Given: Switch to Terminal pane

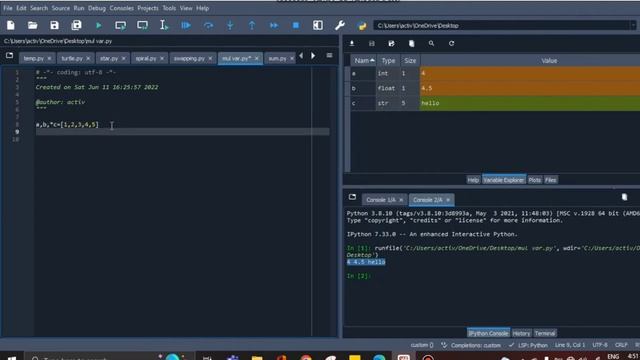Looking at the screenshot, I should pos(545,333).
